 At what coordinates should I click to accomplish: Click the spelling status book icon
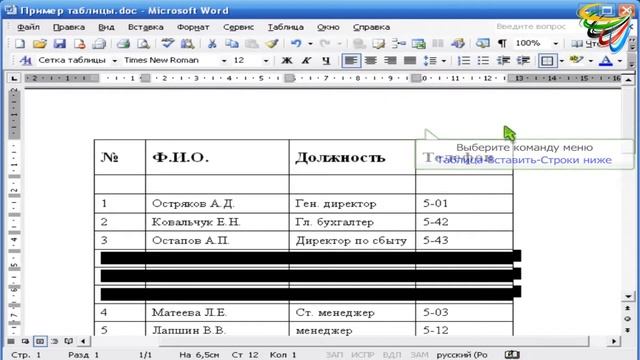tap(513, 354)
